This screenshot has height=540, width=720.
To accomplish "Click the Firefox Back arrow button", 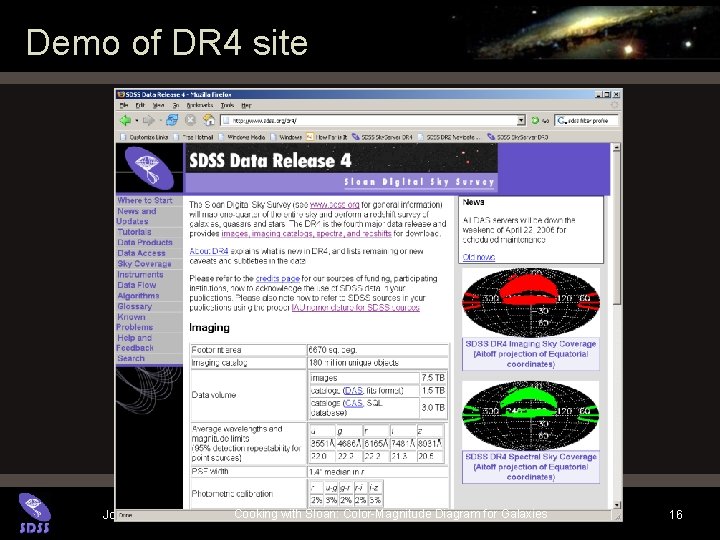I will tap(125, 120).
